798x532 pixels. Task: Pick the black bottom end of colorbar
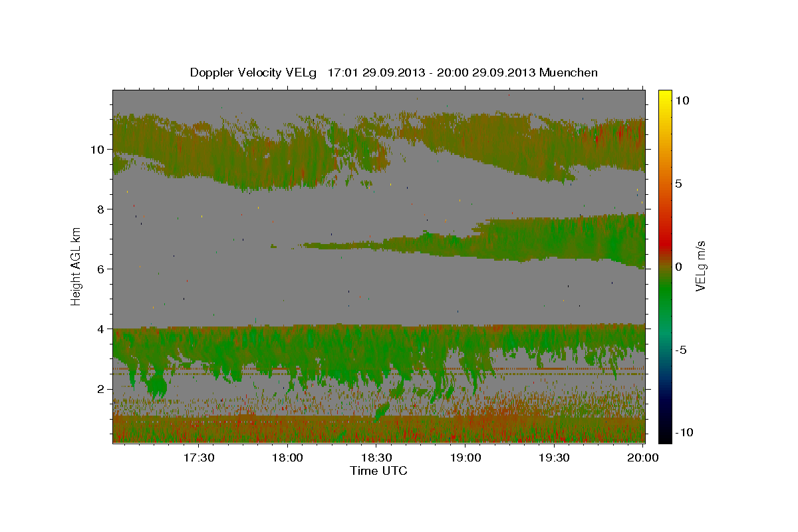[665, 438]
